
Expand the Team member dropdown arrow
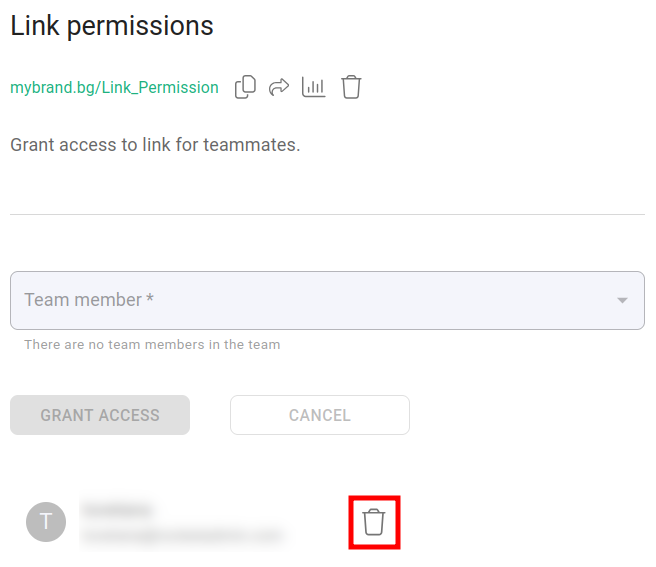click(x=622, y=300)
